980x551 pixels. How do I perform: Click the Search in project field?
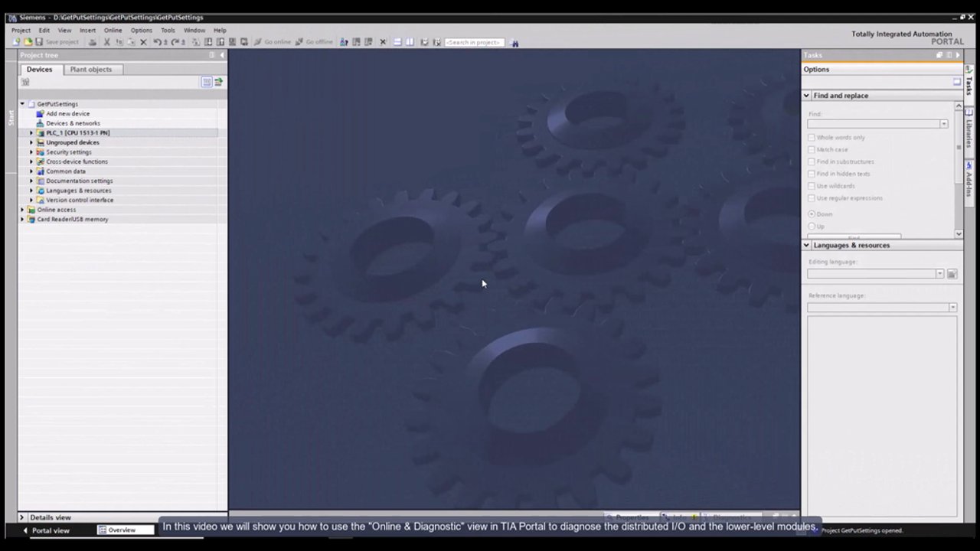pyautogui.click(x=474, y=42)
